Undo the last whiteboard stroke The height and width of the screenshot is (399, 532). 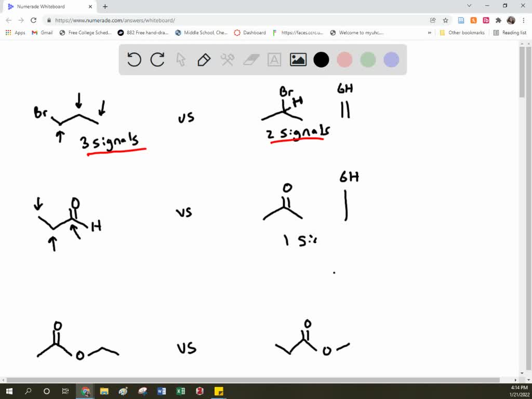coord(134,59)
